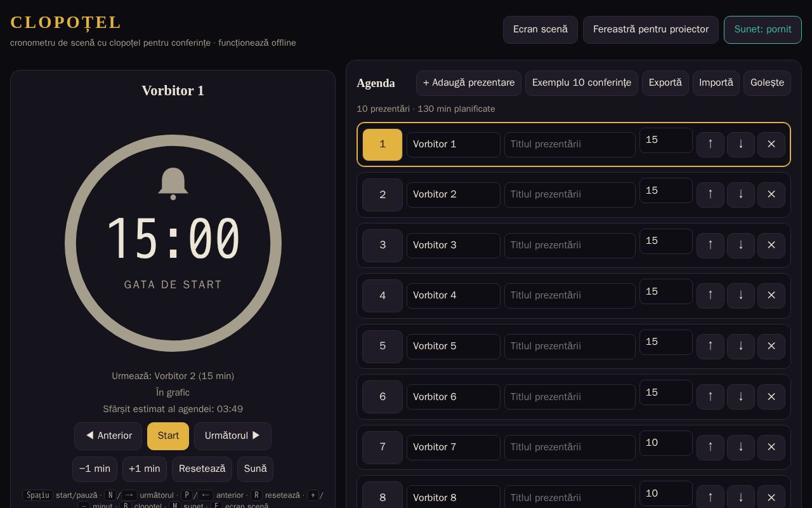Go to previous speaker with Anterior
The height and width of the screenshot is (508, 812).
click(x=108, y=436)
